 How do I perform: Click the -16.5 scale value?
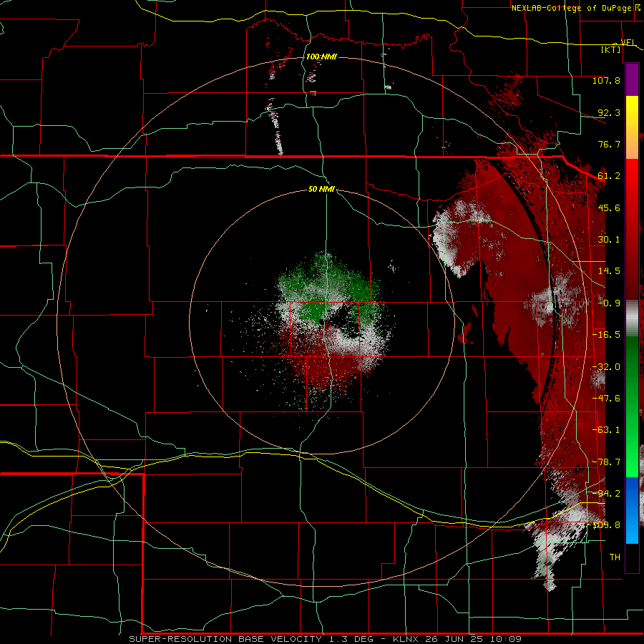(606, 335)
